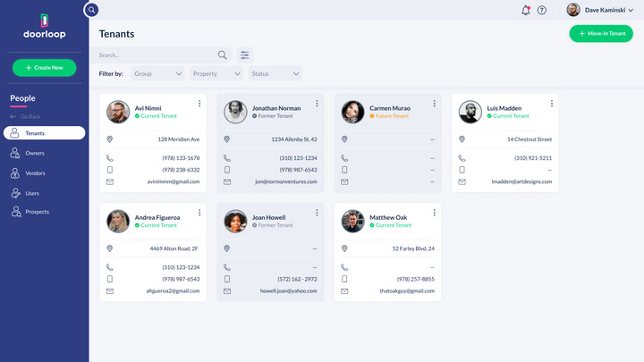Expand the Group filter dropdown
Viewport: 644px width, 362px height.
157,73
